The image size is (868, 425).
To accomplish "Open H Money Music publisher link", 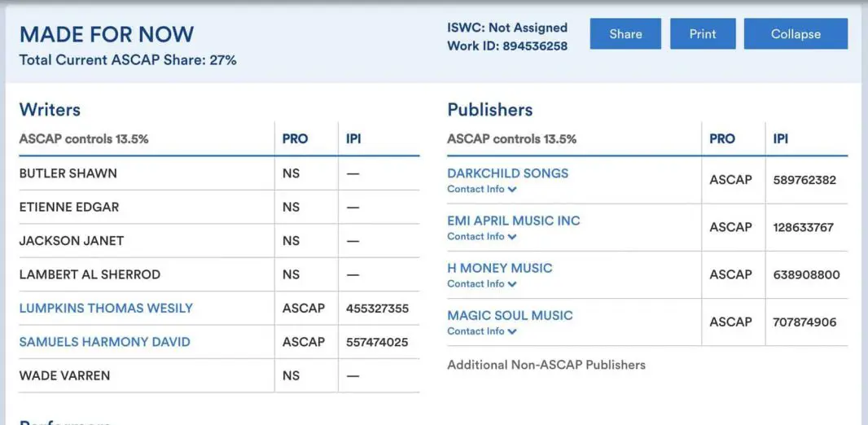I will [499, 268].
